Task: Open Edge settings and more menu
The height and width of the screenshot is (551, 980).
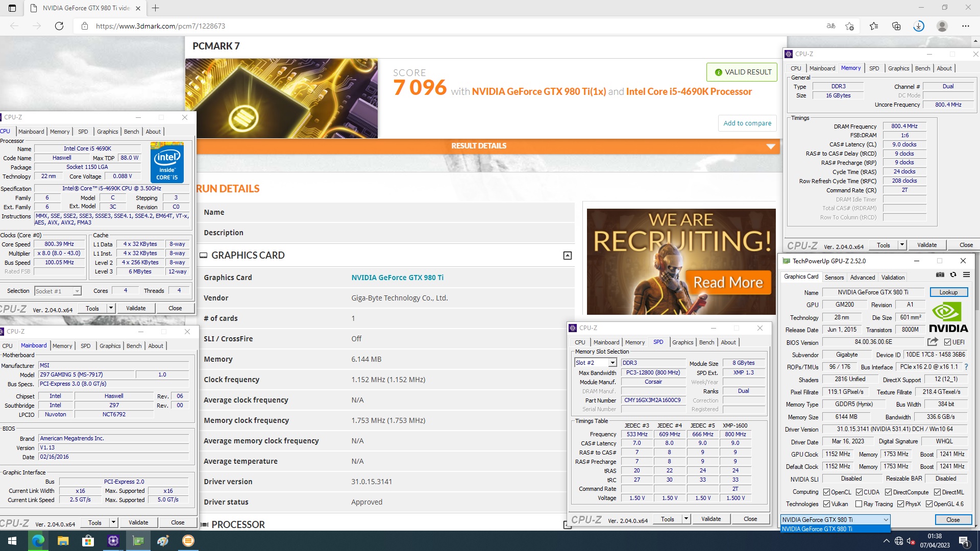Action: tap(966, 26)
